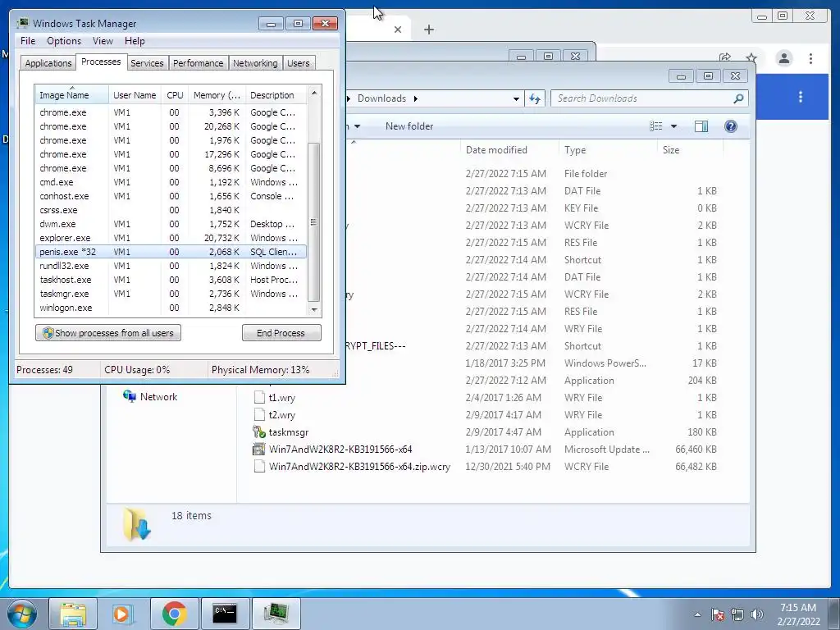Refresh the Downloads folder address bar
Image resolution: width=840 pixels, height=630 pixels.
point(535,98)
